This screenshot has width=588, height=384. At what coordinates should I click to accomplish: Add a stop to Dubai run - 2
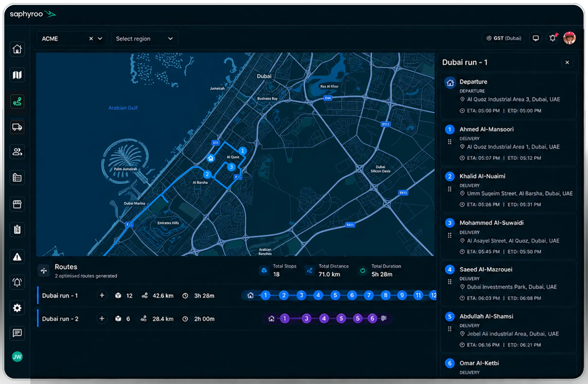(102, 319)
